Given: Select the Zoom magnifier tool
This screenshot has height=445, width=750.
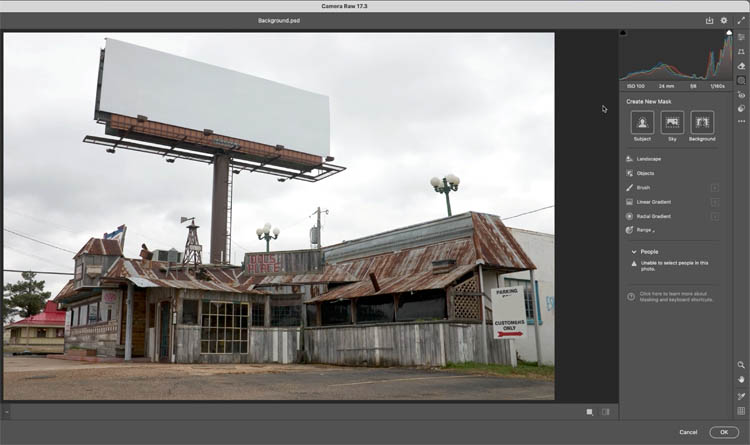Looking at the screenshot, I should tap(741, 366).
